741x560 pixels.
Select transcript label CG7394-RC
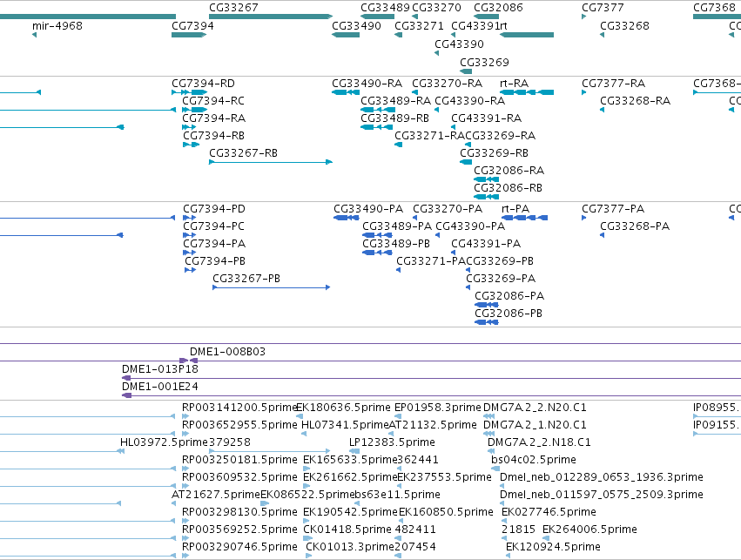(213, 101)
